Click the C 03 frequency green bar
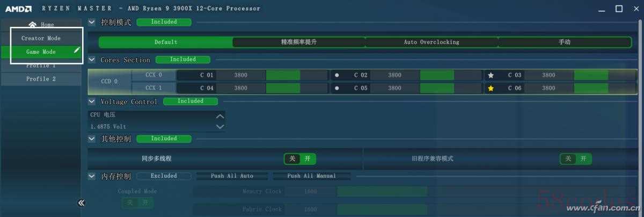The width and height of the screenshot is (644, 217). click(x=591, y=75)
